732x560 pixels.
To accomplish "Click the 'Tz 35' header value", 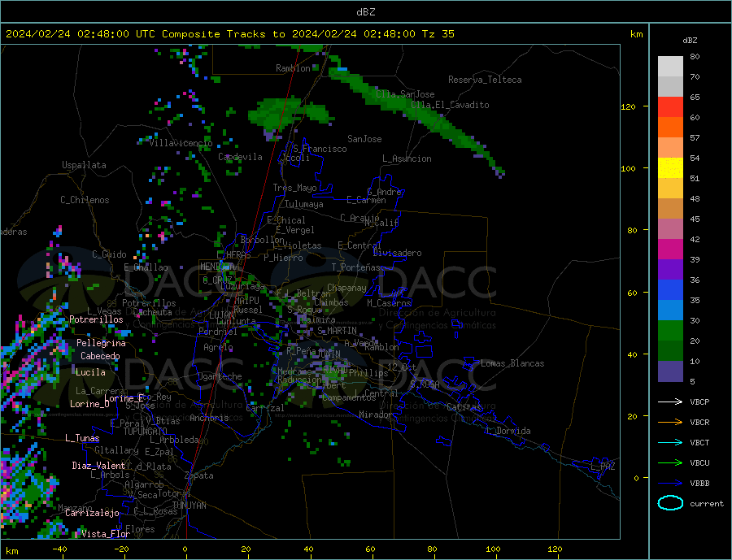I will [x=438, y=34].
